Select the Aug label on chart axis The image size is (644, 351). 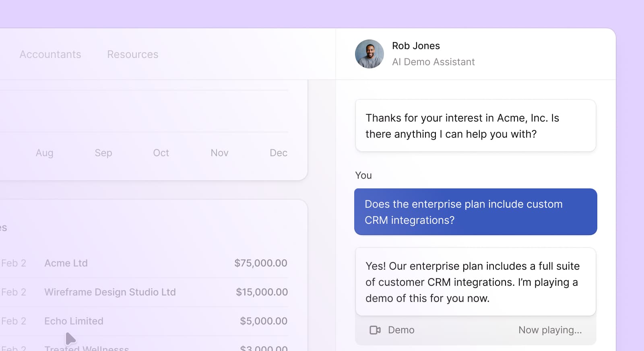[x=44, y=153]
